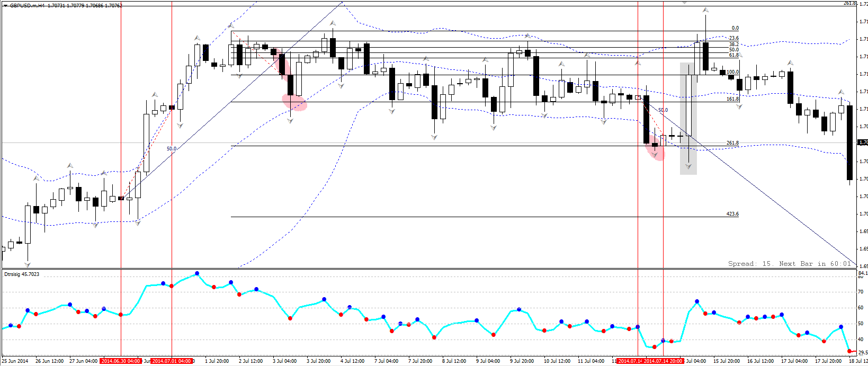Select the red 2014.07.14 20:00 date marker
This screenshot has width=868, height=366.
663,361
